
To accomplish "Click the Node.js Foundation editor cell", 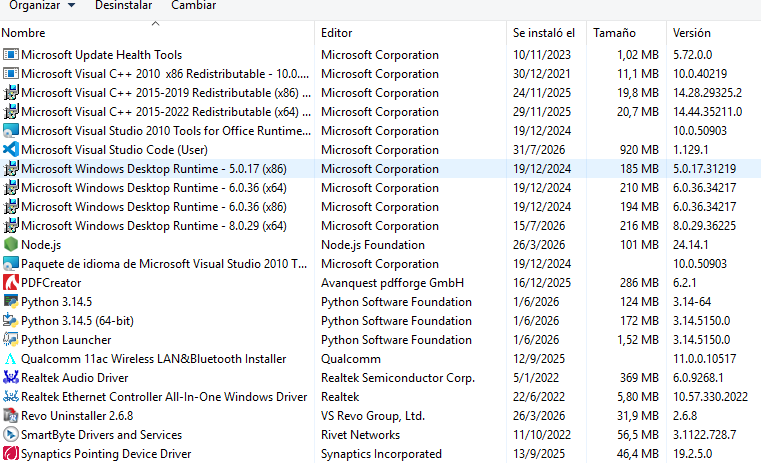I will click(373, 245).
